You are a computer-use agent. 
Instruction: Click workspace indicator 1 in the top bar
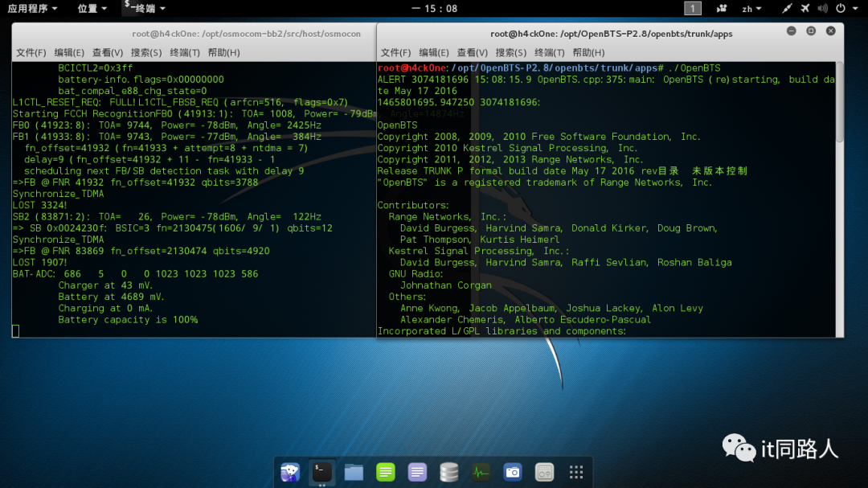pyautogui.click(x=693, y=8)
